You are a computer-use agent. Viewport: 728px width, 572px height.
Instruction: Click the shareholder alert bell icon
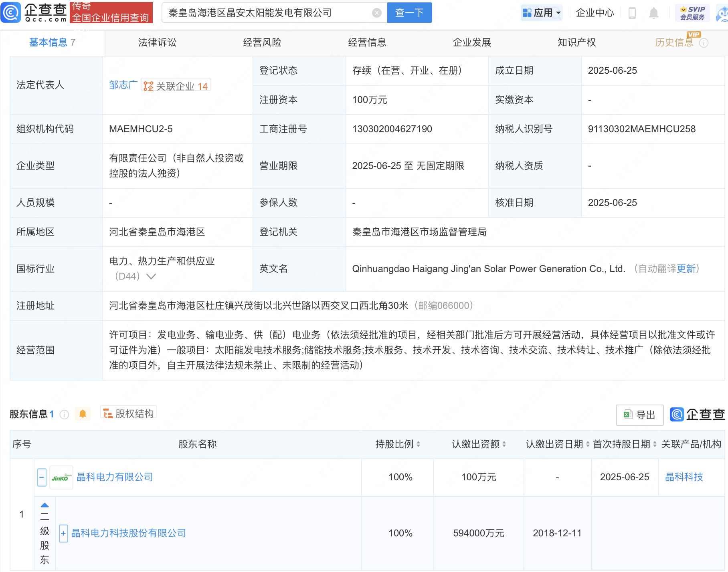83,414
